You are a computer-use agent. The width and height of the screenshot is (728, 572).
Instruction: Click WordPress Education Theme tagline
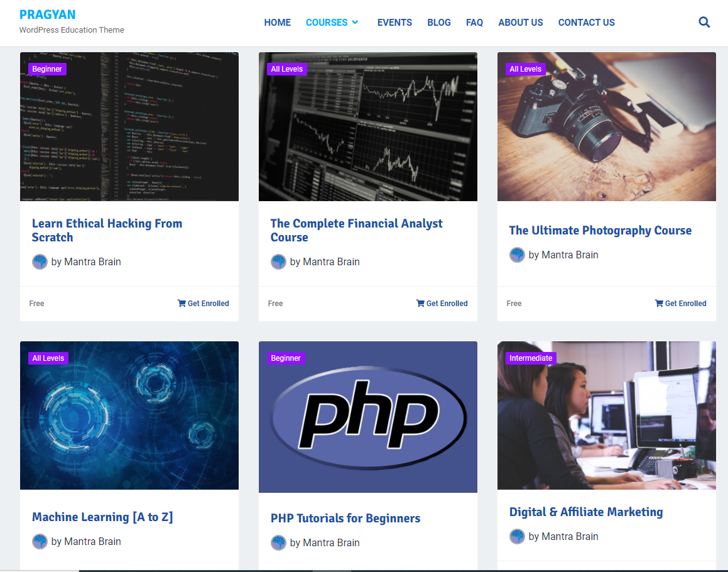tap(72, 30)
